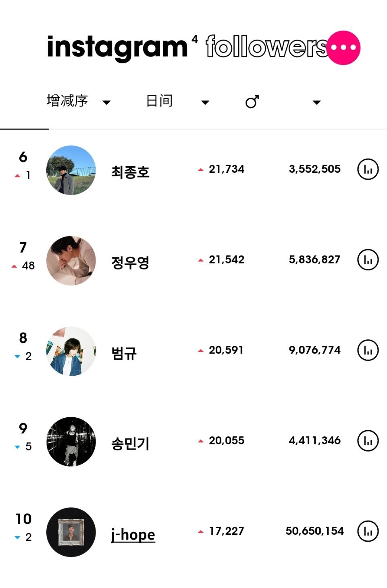
Task: Expand the 日间 period dropdown
Action: [177, 101]
